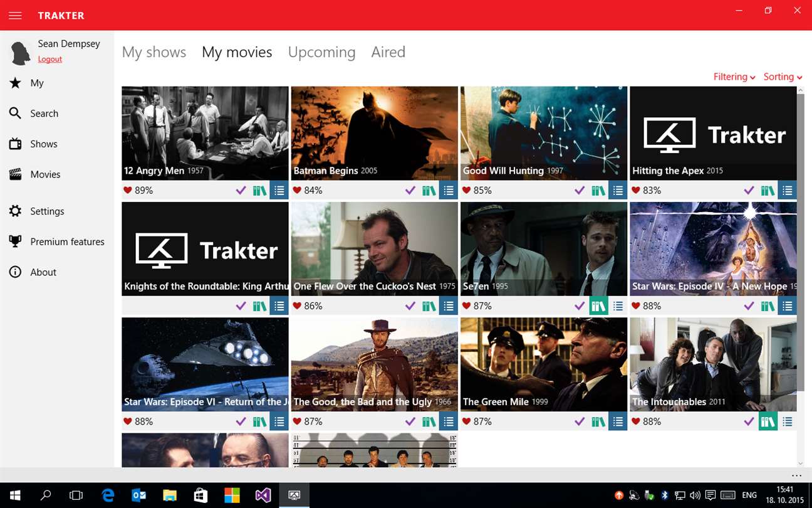Toggle watched checkmark for The Green Mile
The image size is (812, 508).
[x=580, y=421]
